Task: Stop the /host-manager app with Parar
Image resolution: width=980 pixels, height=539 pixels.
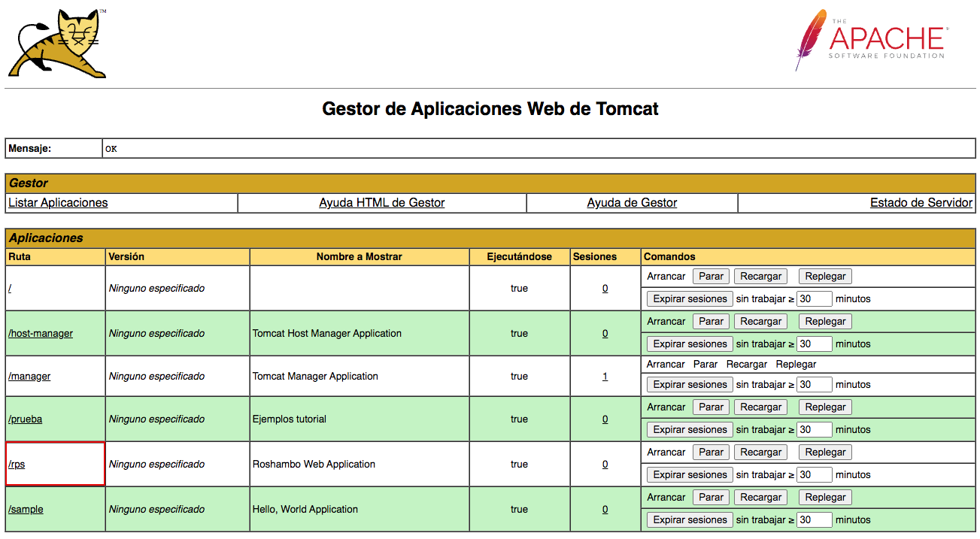Action: point(711,322)
